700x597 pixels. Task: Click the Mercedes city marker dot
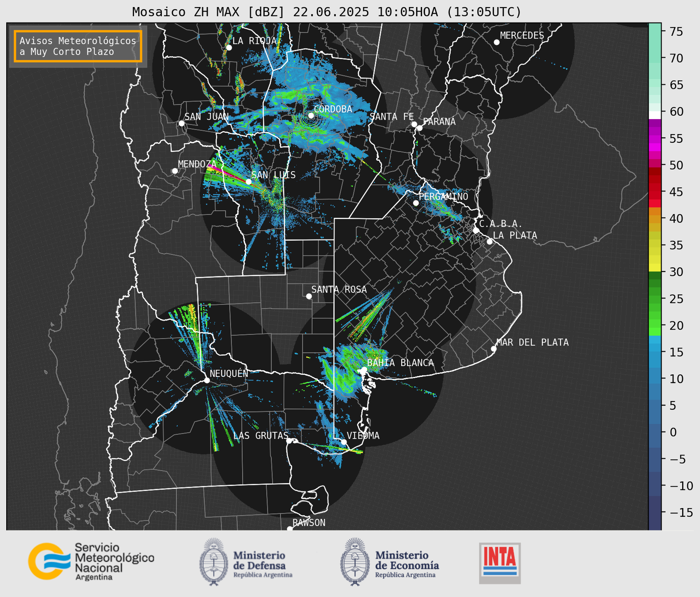[x=497, y=42]
